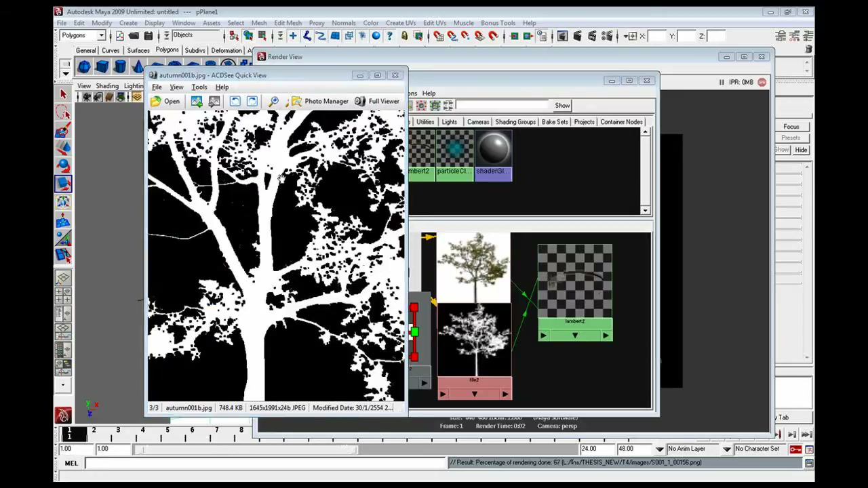
Task: Click the Hypershade top panel scroll up arrow
Action: click(x=646, y=132)
